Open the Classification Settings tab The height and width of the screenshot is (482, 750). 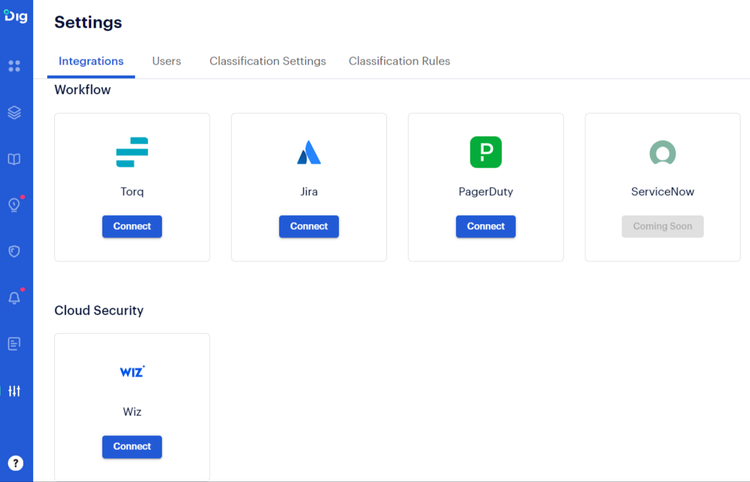pyautogui.click(x=267, y=61)
